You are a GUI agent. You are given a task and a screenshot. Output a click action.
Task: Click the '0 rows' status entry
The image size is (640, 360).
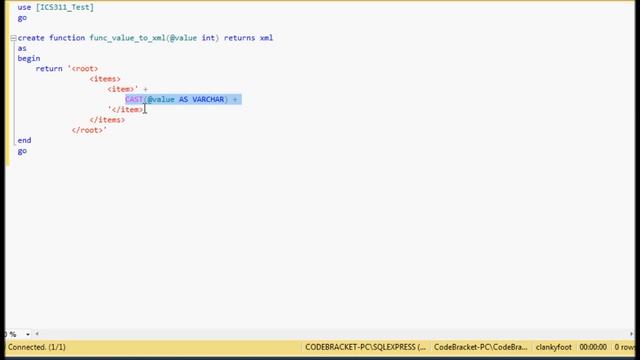[624, 347]
